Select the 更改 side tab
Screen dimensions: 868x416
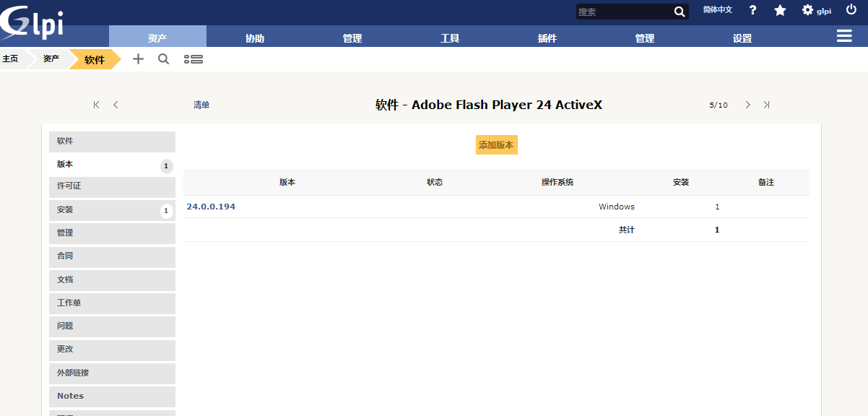[112, 350]
